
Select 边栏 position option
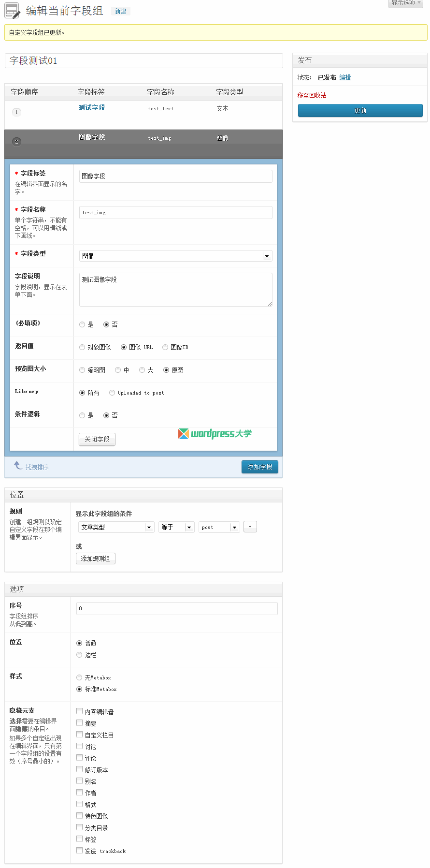(79, 655)
